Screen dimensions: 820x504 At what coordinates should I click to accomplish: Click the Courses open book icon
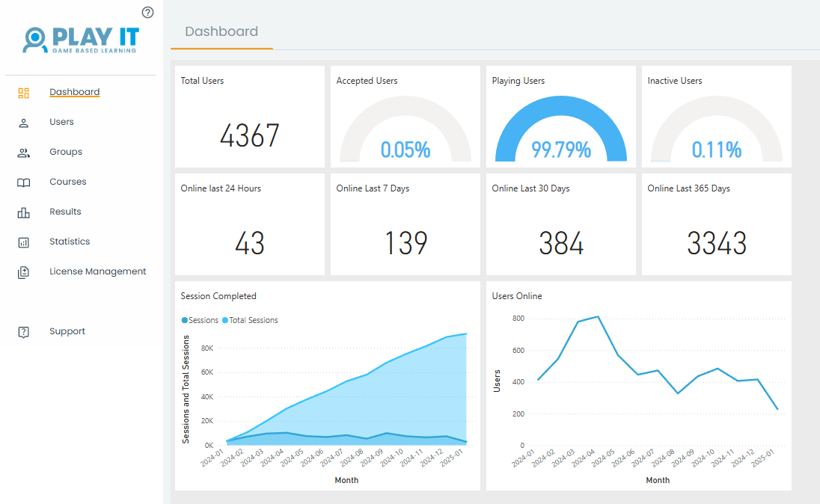tap(23, 182)
